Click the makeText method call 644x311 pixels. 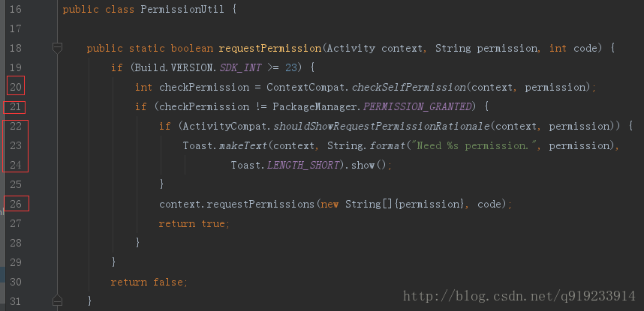click(243, 145)
